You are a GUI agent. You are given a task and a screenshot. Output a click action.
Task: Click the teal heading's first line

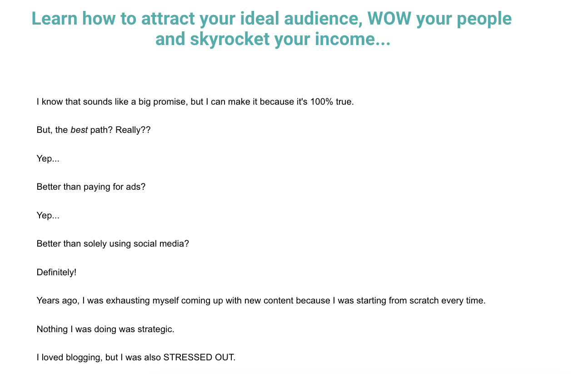(271, 19)
